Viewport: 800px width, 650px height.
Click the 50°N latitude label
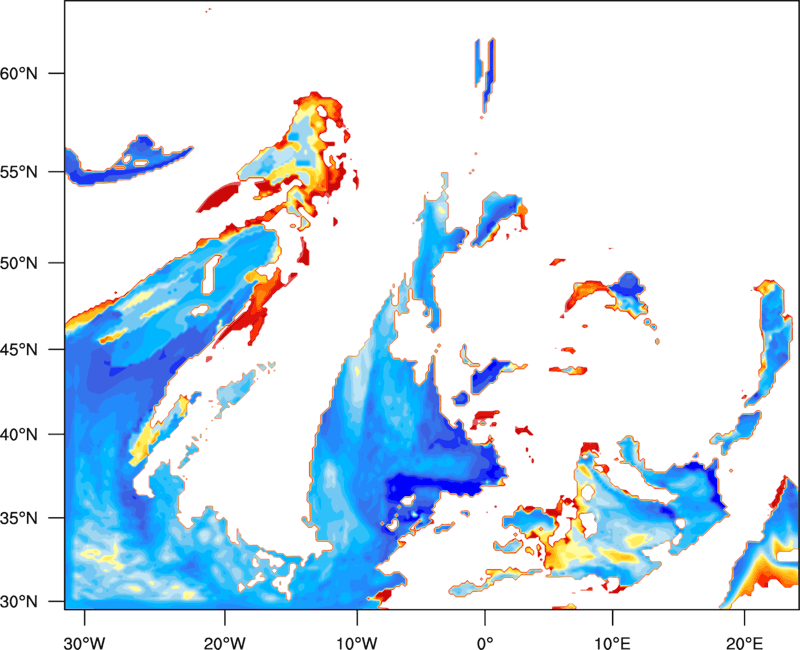pos(19,263)
